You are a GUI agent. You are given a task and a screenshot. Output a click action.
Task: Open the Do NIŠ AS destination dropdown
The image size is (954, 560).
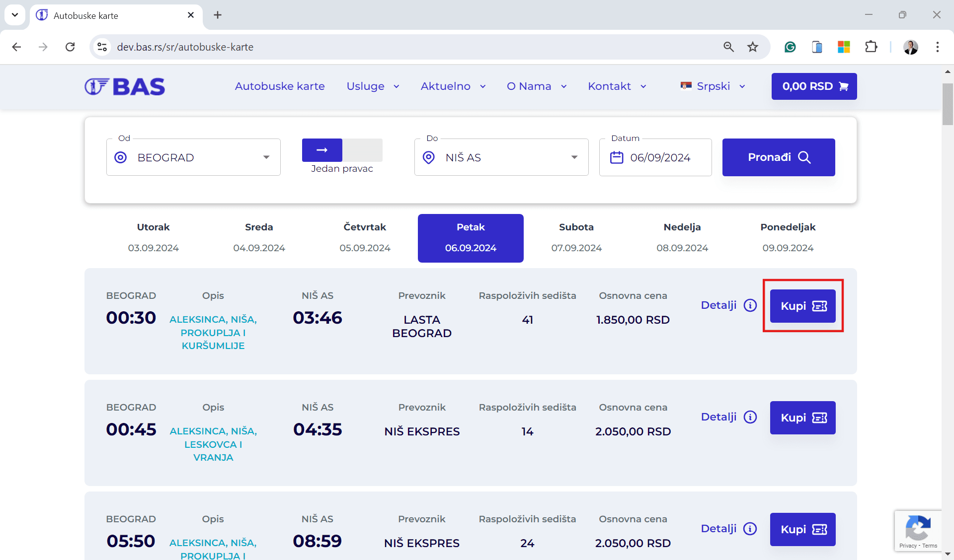tap(501, 157)
